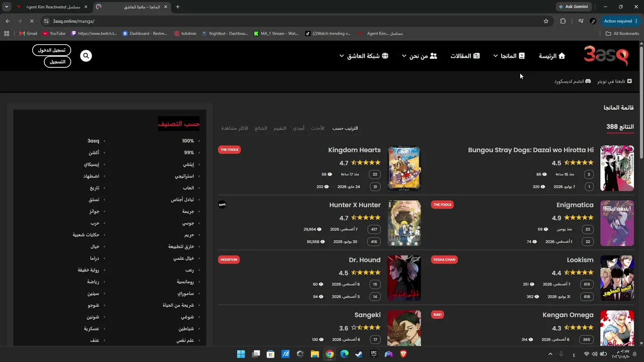The height and width of the screenshot is (362, 644).
Task: Sort manga list by الشائع
Action: pyautogui.click(x=261, y=128)
